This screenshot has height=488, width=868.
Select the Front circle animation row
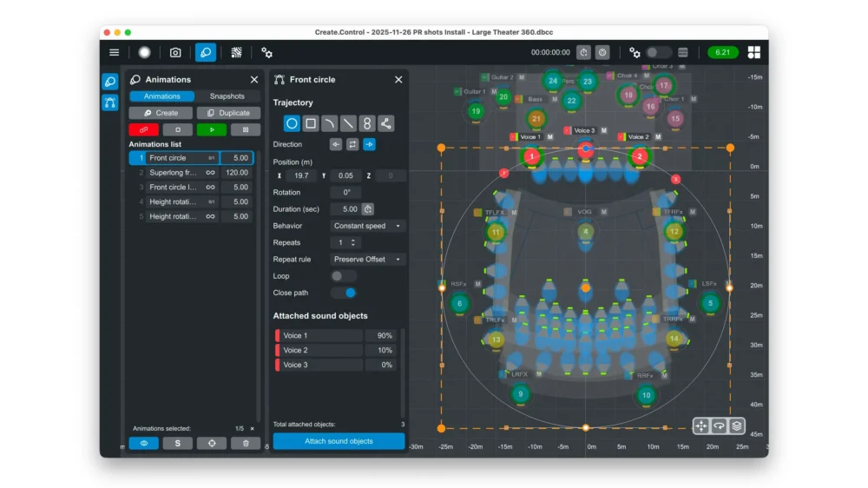tap(192, 158)
